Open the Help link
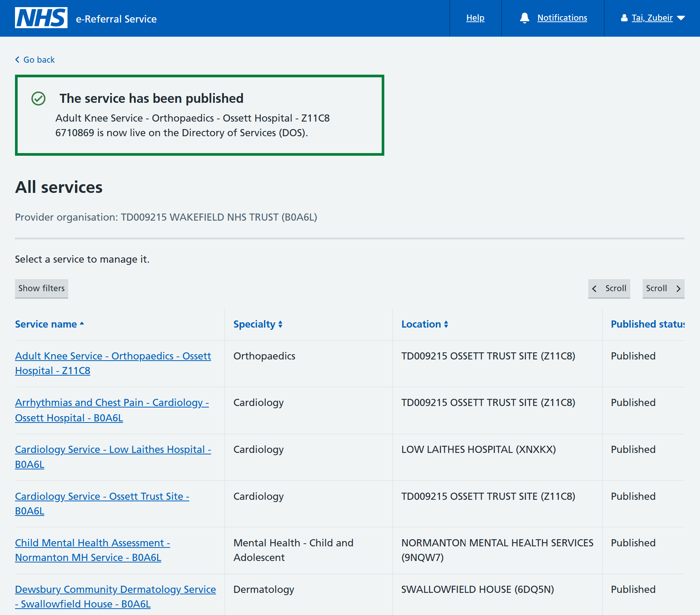Screen dimensions: 700x615 click(x=475, y=18)
